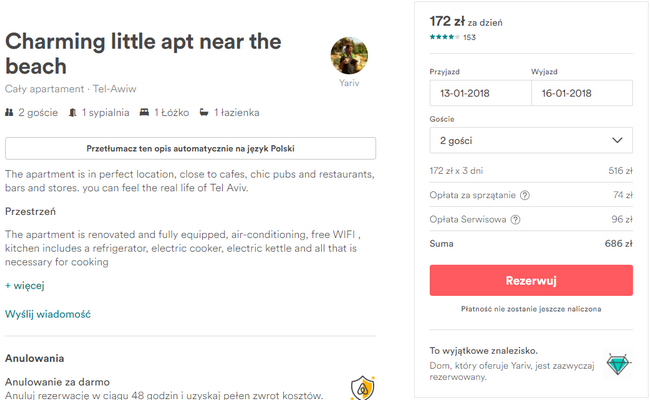Screen dimensions: 650x400
Task: Click the chevron arrow in the guests selector
Action: point(617,141)
